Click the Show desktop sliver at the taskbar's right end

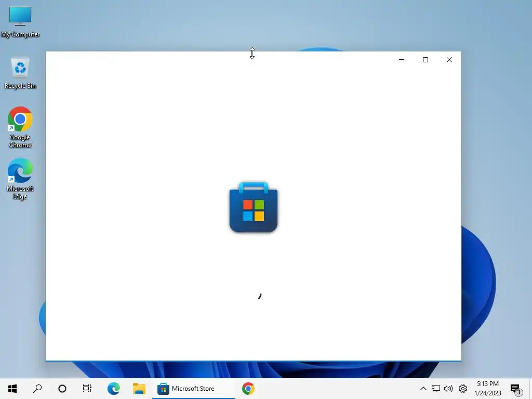coord(530,389)
